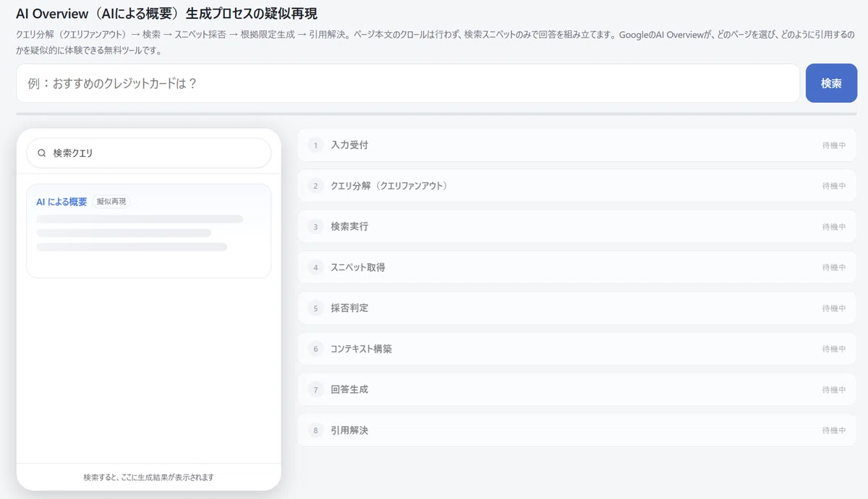Focus the query input with credit card placeholder
This screenshot has width=868, height=499.
[408, 83]
